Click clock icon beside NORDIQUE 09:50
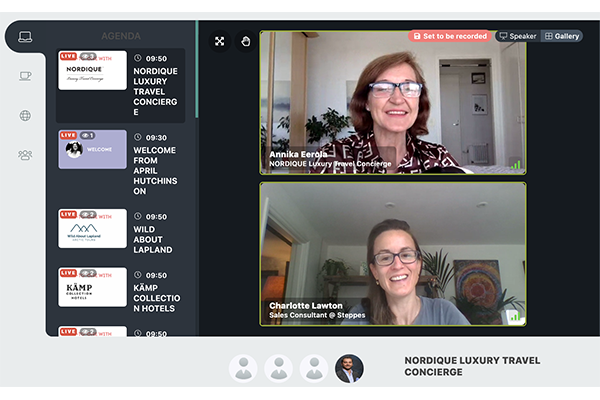This screenshot has height=400, width=600. click(x=138, y=58)
